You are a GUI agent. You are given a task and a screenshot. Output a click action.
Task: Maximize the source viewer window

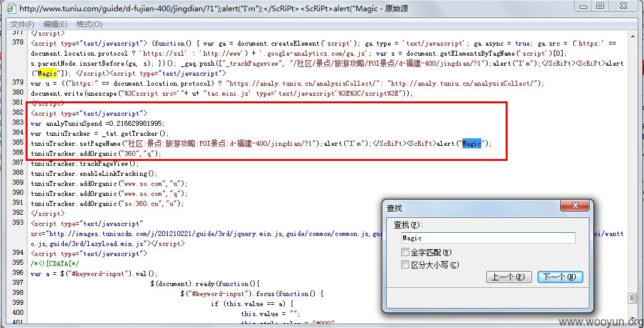(x=600, y=6)
